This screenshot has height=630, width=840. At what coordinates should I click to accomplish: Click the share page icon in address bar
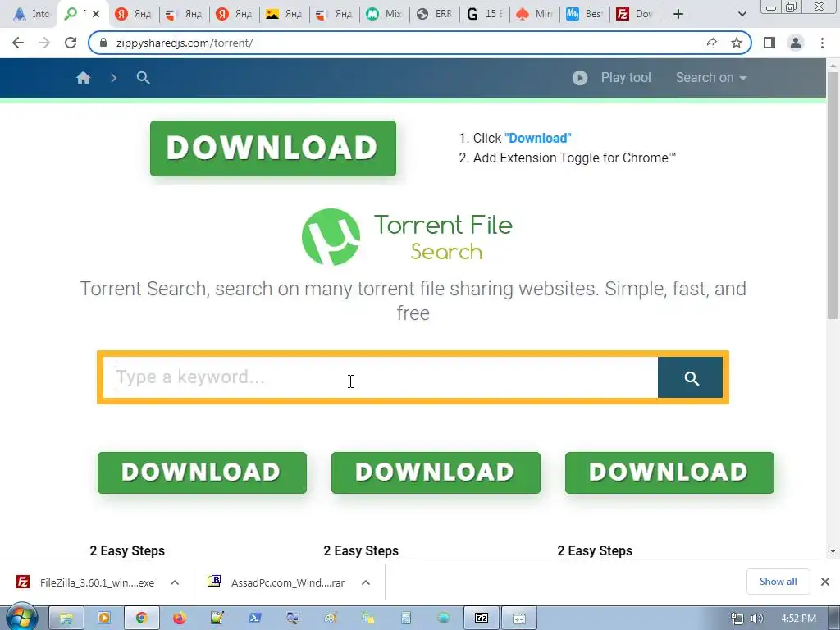710,43
